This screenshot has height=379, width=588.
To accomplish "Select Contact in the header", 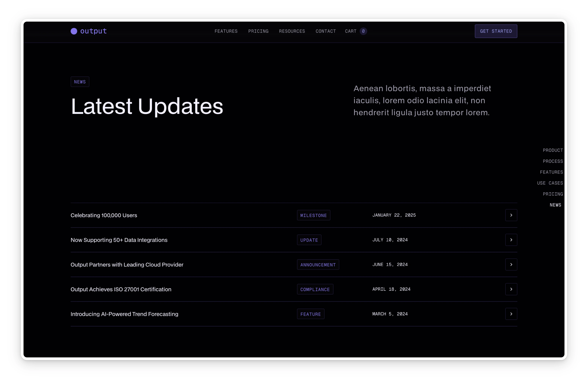I will (x=326, y=31).
